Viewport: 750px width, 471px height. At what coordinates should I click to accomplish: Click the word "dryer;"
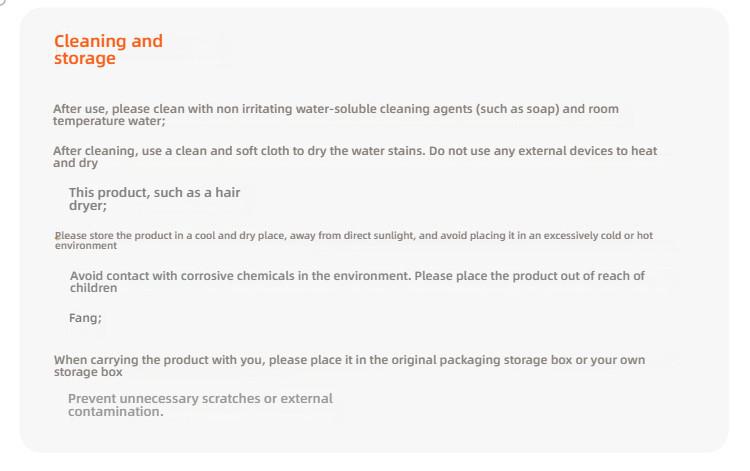(88, 206)
